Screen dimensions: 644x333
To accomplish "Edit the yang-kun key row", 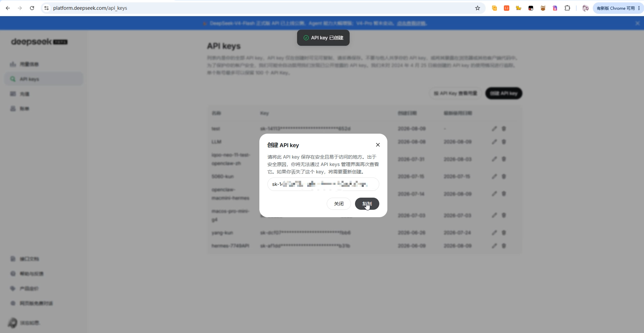I will tap(494, 233).
